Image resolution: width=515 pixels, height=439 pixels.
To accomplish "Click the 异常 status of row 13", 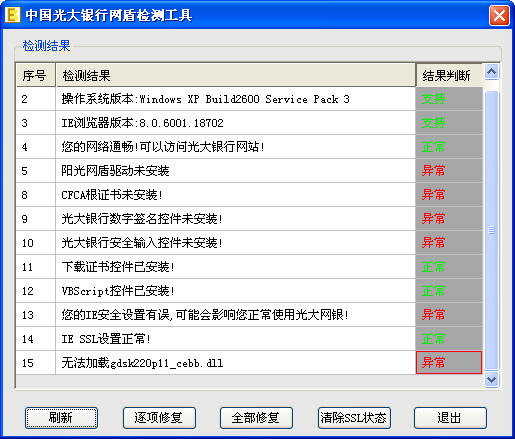I will tap(433, 315).
